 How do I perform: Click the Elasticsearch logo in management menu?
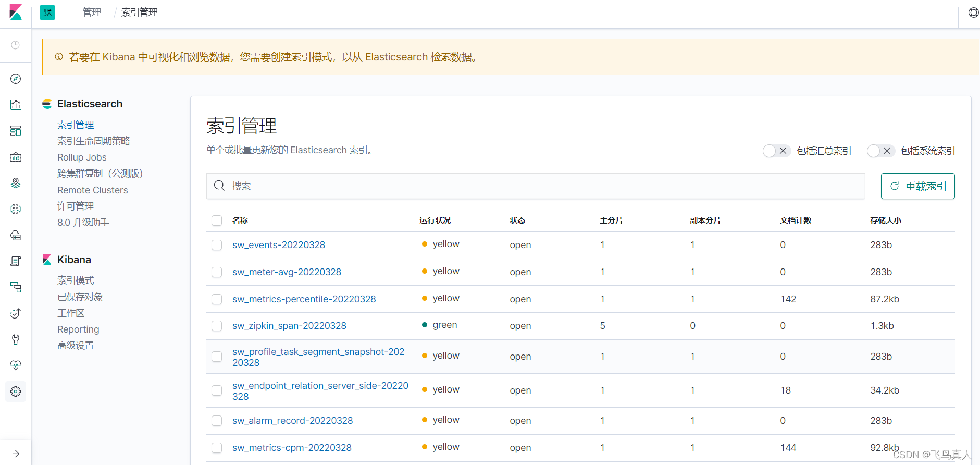click(47, 104)
